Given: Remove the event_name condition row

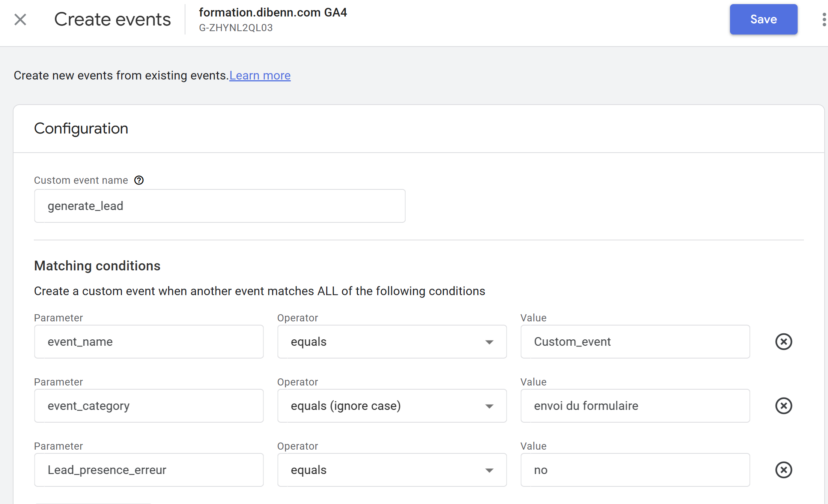Looking at the screenshot, I should pyautogui.click(x=783, y=342).
